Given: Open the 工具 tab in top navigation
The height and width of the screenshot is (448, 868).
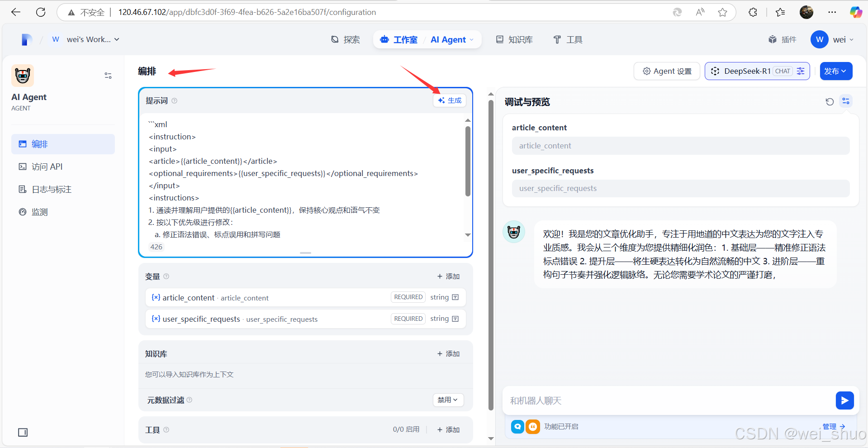Looking at the screenshot, I should (x=568, y=40).
